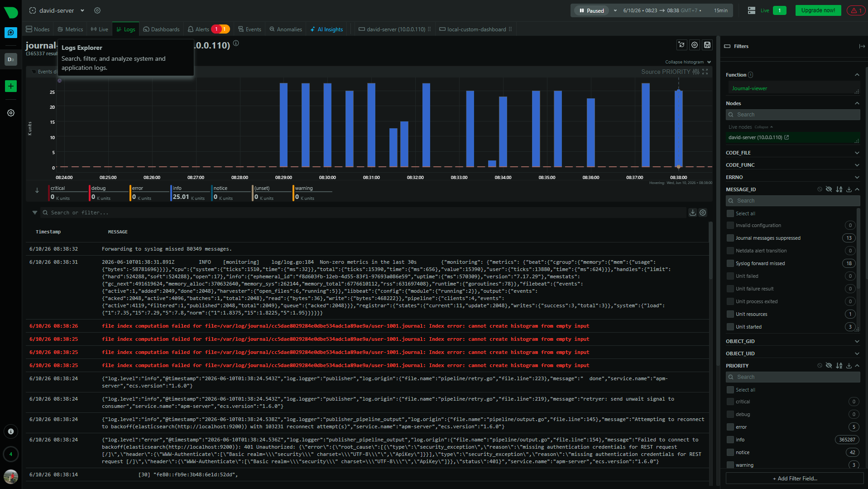The height and width of the screenshot is (489, 868).
Task: Select Journal-viewer function
Action: 749,88
